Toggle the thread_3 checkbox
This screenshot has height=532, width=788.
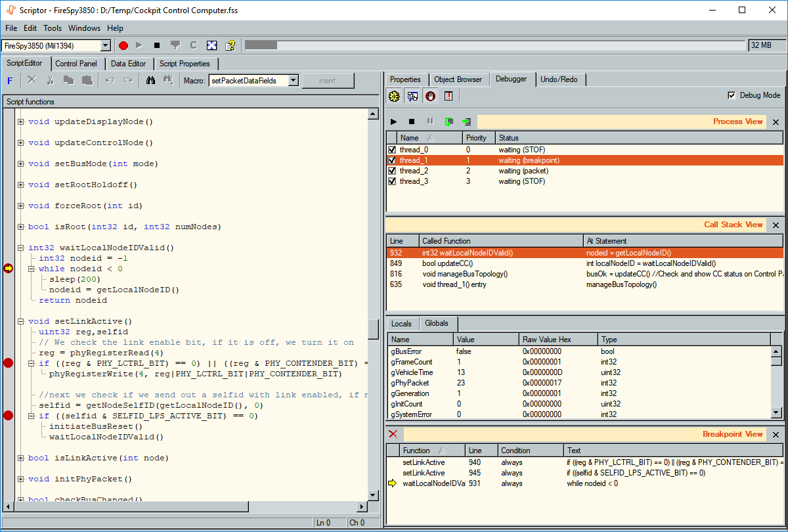[392, 181]
